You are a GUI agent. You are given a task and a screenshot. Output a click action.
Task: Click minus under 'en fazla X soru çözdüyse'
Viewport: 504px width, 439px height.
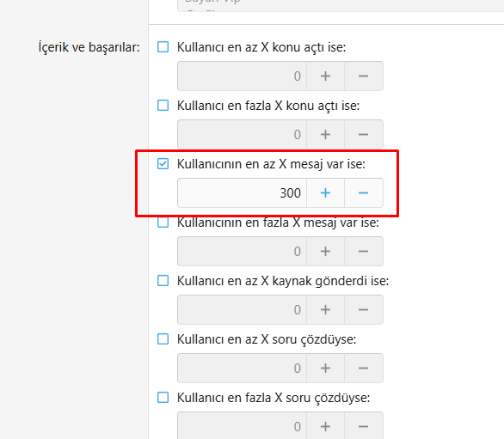coord(364,426)
